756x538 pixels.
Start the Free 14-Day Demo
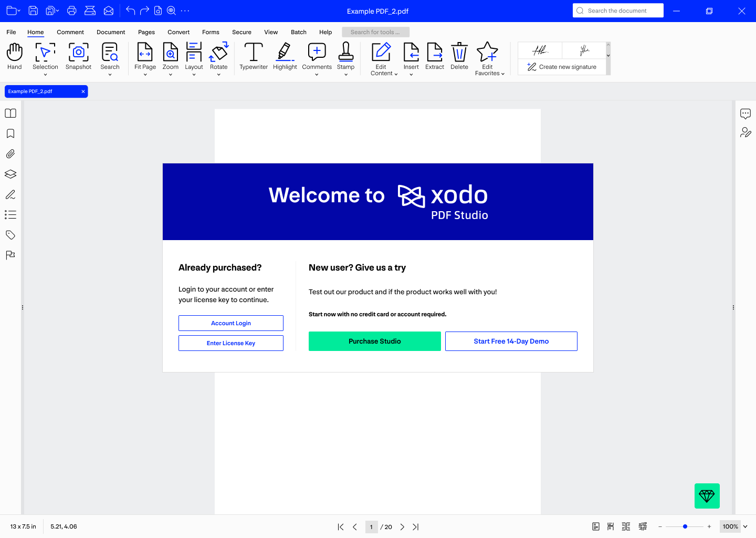pos(511,341)
